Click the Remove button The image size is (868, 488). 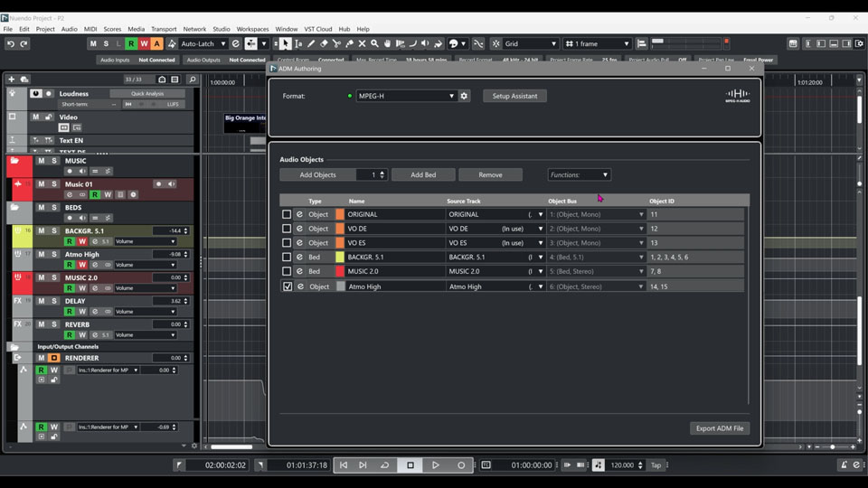tap(490, 174)
